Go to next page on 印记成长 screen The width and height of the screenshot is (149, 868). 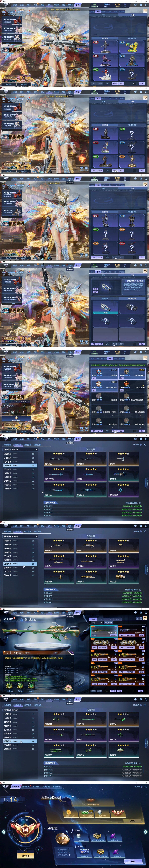click(x=146, y=832)
